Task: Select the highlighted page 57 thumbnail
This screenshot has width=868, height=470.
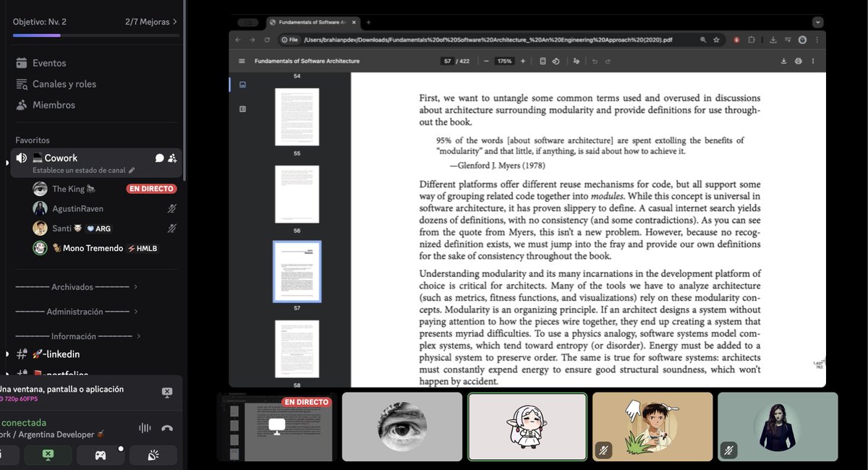Action: (297, 272)
